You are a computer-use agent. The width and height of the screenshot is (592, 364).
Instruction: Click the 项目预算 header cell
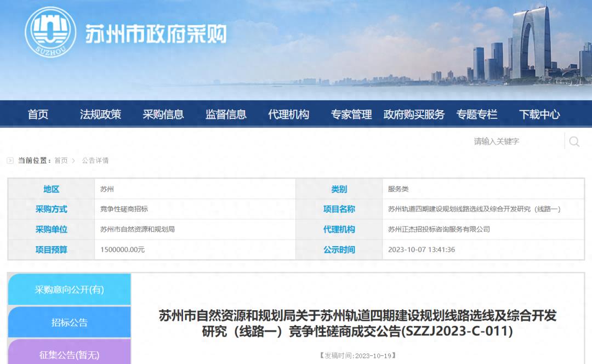click(x=52, y=249)
